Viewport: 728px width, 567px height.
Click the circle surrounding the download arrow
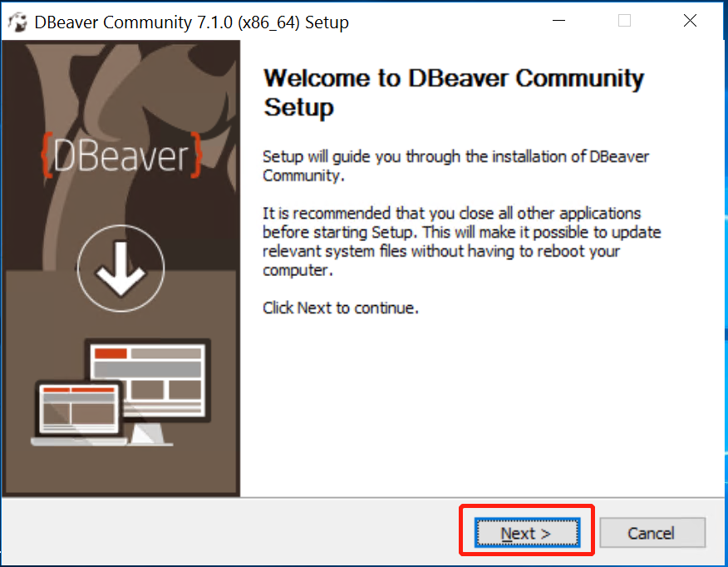pos(121,269)
